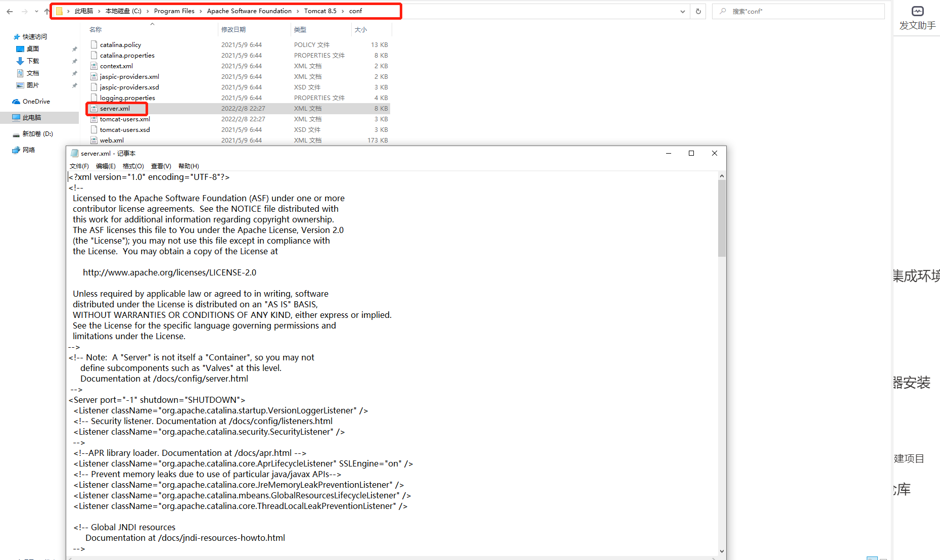
Task: Maximize the server.xml Notepad window
Action: coord(691,153)
